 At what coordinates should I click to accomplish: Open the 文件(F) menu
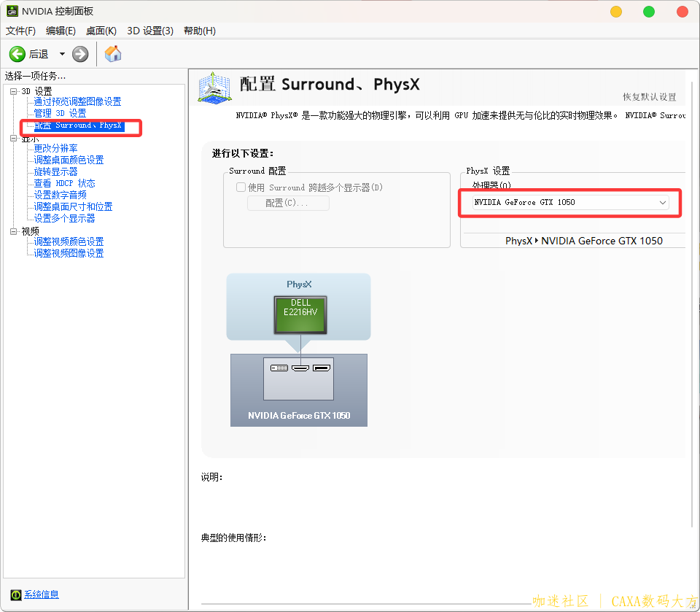pyautogui.click(x=20, y=31)
